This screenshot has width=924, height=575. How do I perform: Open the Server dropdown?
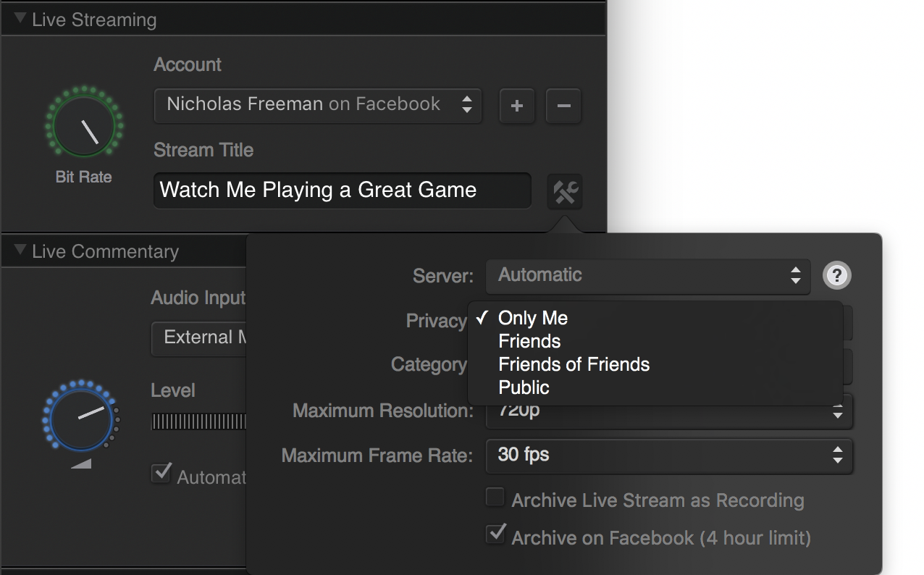[x=647, y=275]
